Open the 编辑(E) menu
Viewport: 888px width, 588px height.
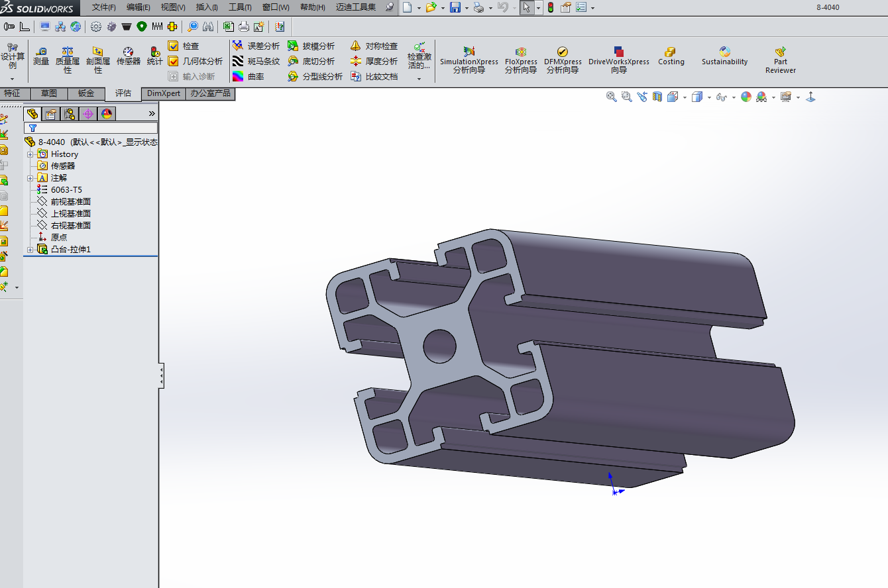pos(139,7)
